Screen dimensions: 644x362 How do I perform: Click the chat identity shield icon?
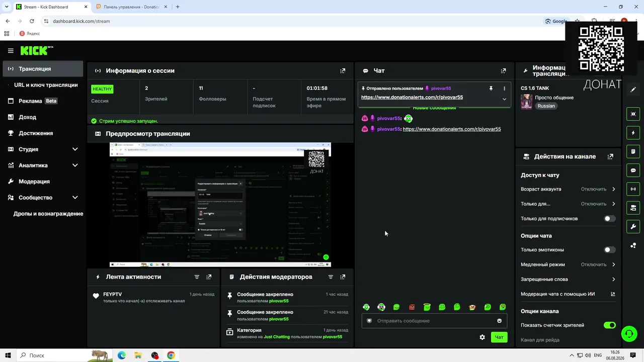coord(369,321)
